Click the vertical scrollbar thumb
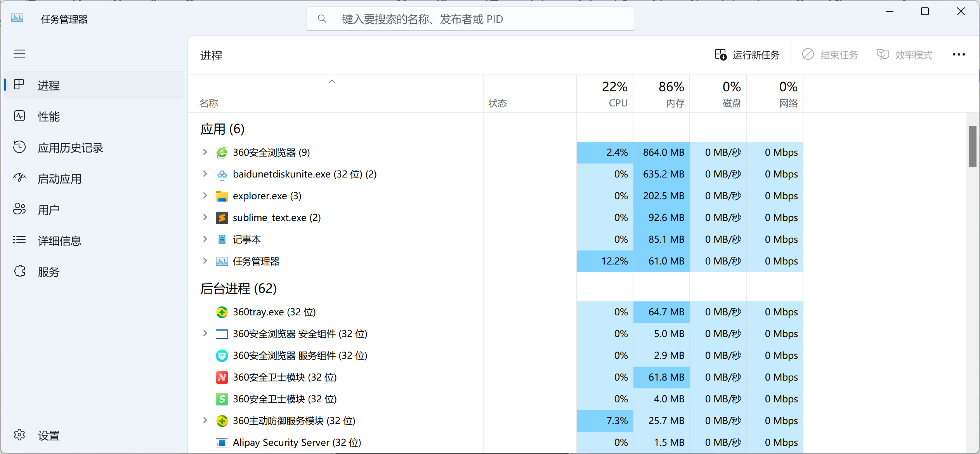The width and height of the screenshot is (980, 454). pos(972,146)
